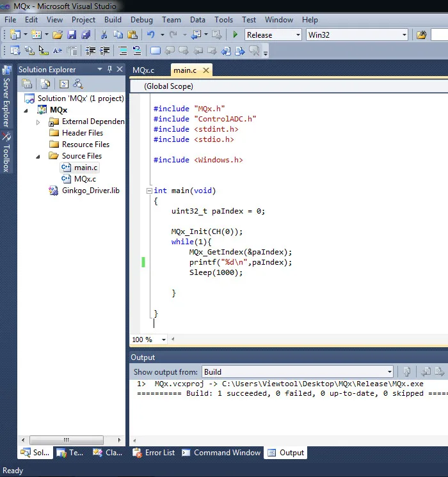Collapse the Source Files folder
448x477 pixels.
click(x=38, y=157)
